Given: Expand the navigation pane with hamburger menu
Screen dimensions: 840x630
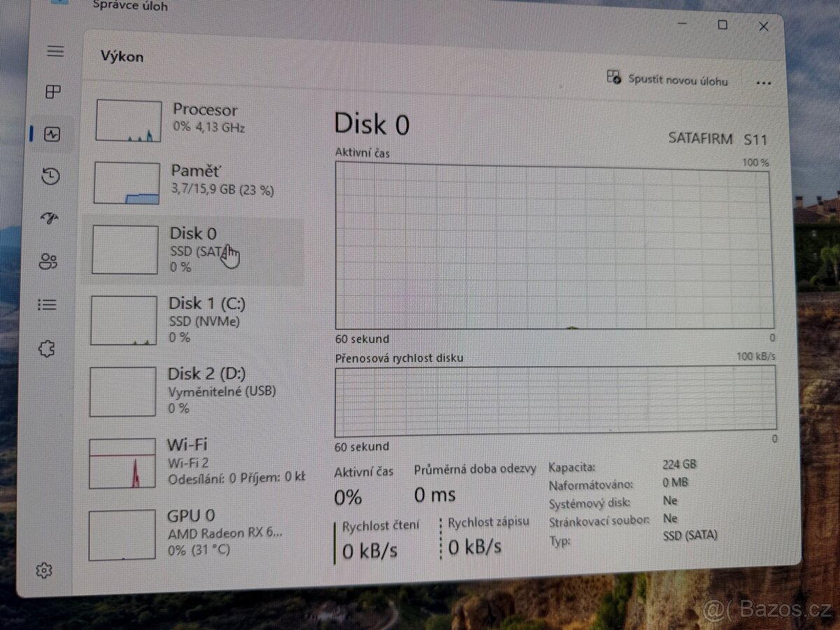Looking at the screenshot, I should tap(55, 50).
